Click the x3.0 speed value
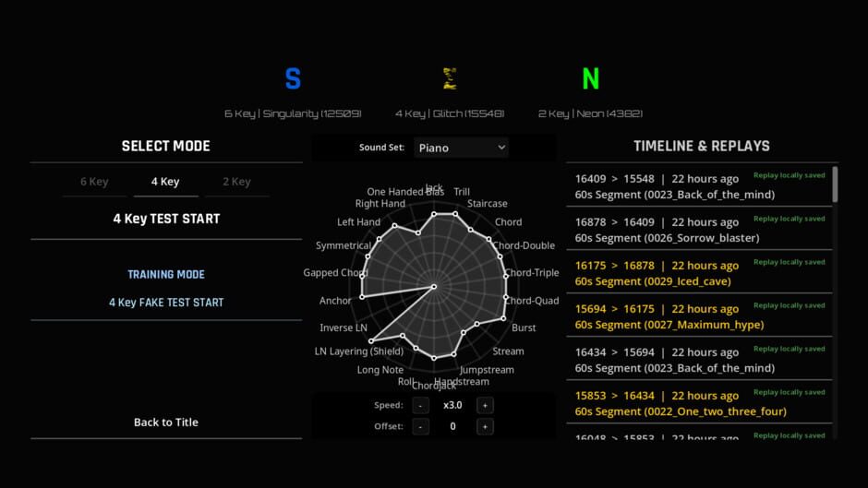This screenshot has width=868, height=488. tap(452, 405)
